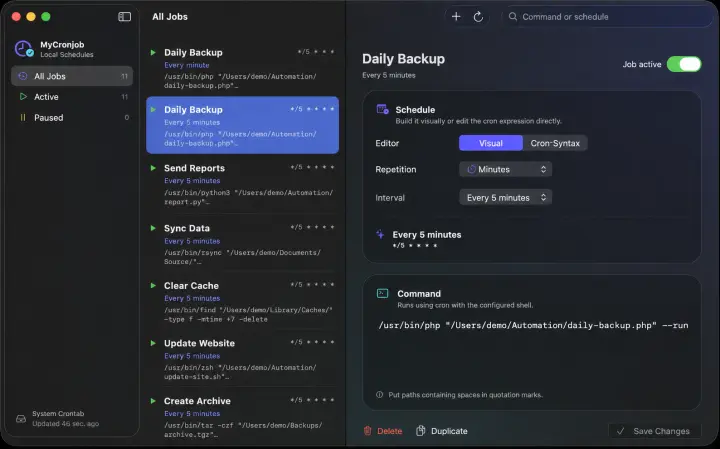The image size is (720, 449).
Task: Select the first Daily Backup job, Every minute
Action: pos(242,68)
